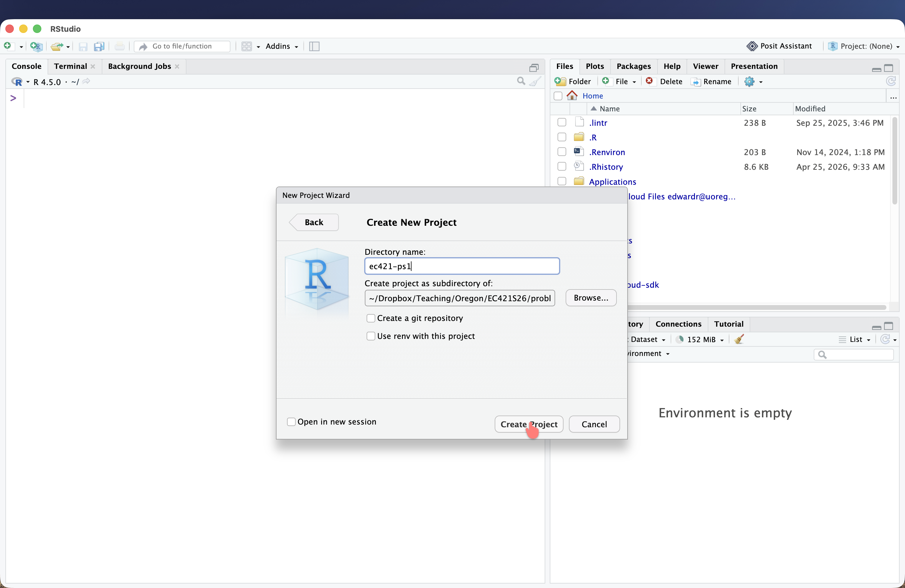Click the Open File folder icon
This screenshot has width=905, height=588.
click(x=57, y=46)
